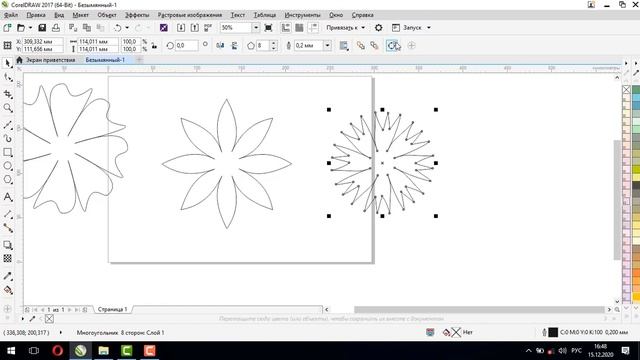
Task: Click the Publish to PDF icon
Action: [x=208, y=28]
